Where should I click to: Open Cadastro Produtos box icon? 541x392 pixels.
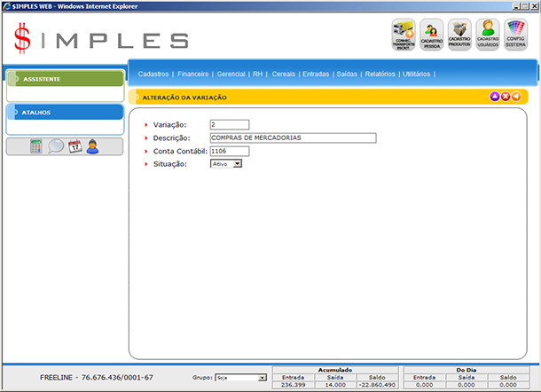tap(459, 34)
